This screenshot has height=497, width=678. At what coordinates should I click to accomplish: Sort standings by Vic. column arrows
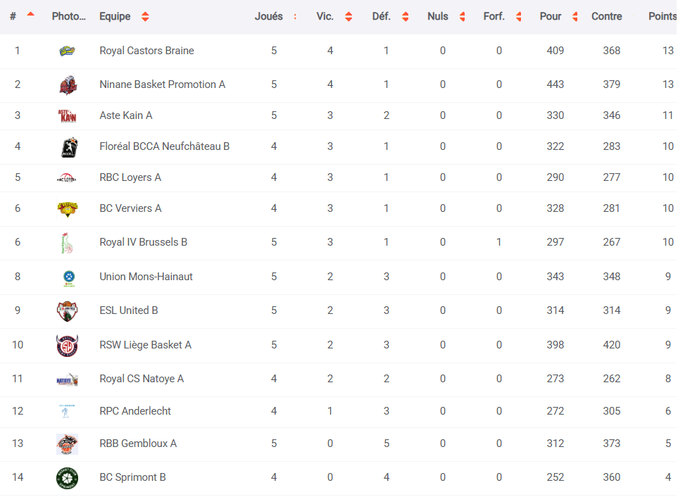click(x=348, y=17)
